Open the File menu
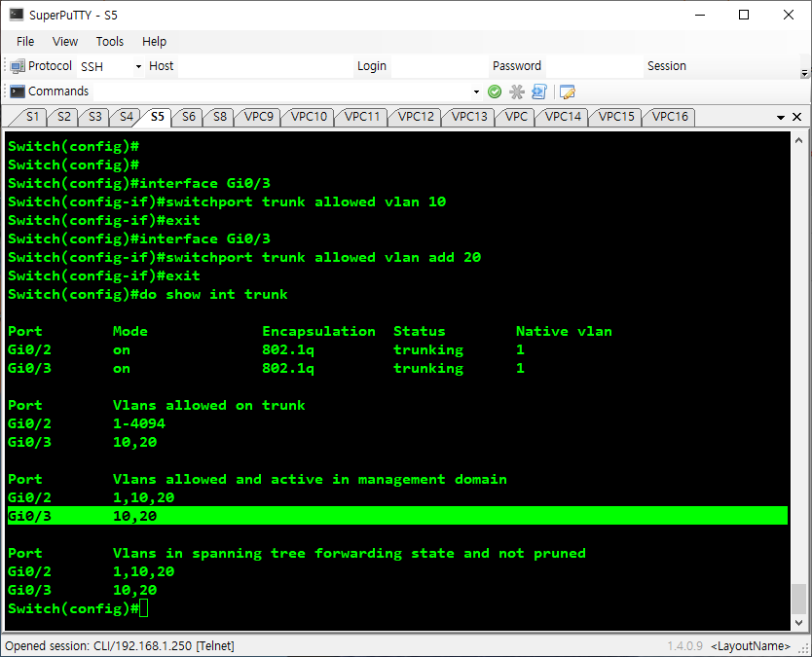The image size is (812, 657). [x=25, y=42]
